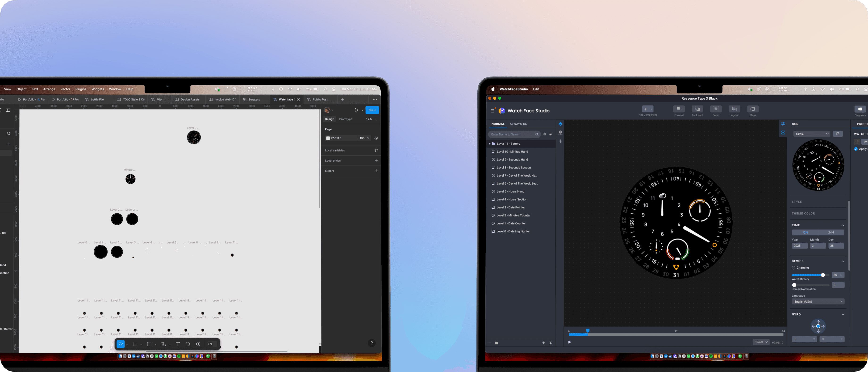Select the Frame tool in Figma toolbar

pyautogui.click(x=135, y=344)
